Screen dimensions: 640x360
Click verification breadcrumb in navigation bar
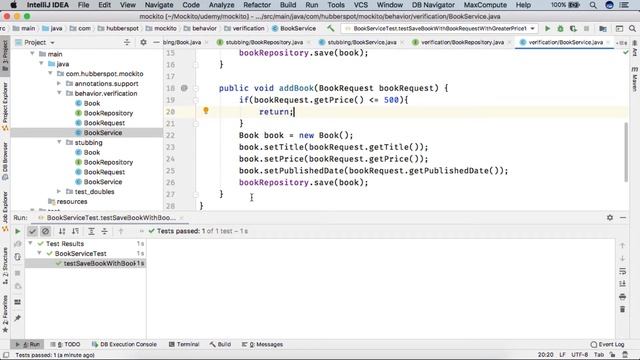(248, 29)
